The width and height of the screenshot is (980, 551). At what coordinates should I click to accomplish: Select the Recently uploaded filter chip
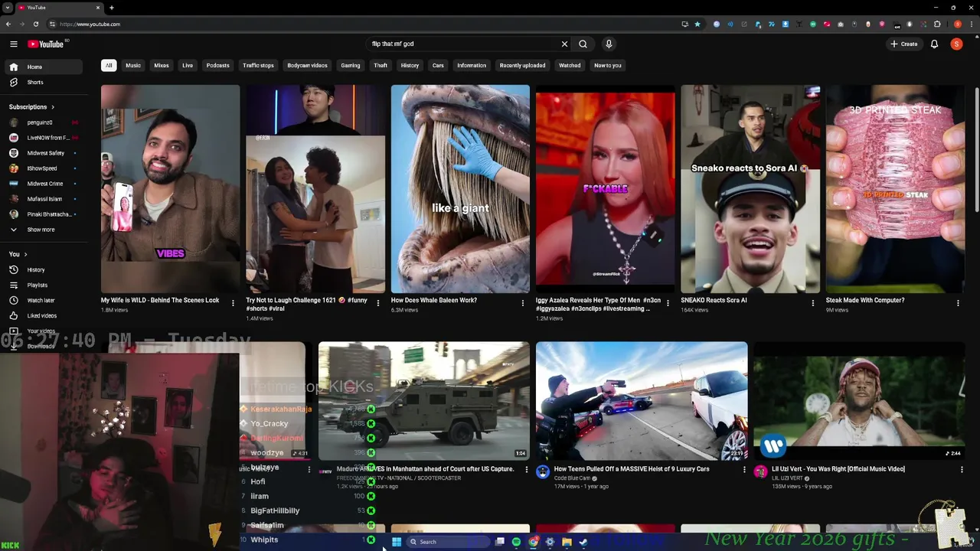(523, 65)
